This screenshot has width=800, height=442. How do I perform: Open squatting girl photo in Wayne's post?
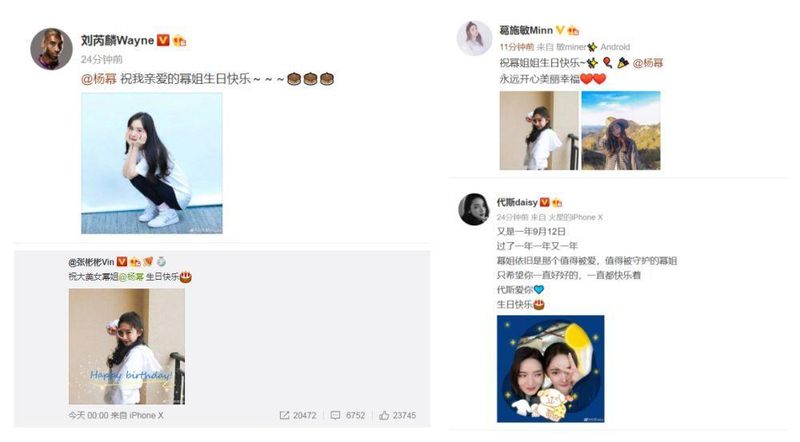[x=152, y=163]
